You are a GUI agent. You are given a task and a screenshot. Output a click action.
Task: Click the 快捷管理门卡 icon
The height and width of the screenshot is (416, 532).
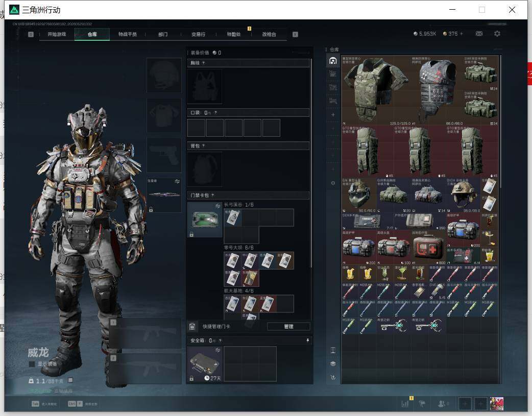(192, 327)
